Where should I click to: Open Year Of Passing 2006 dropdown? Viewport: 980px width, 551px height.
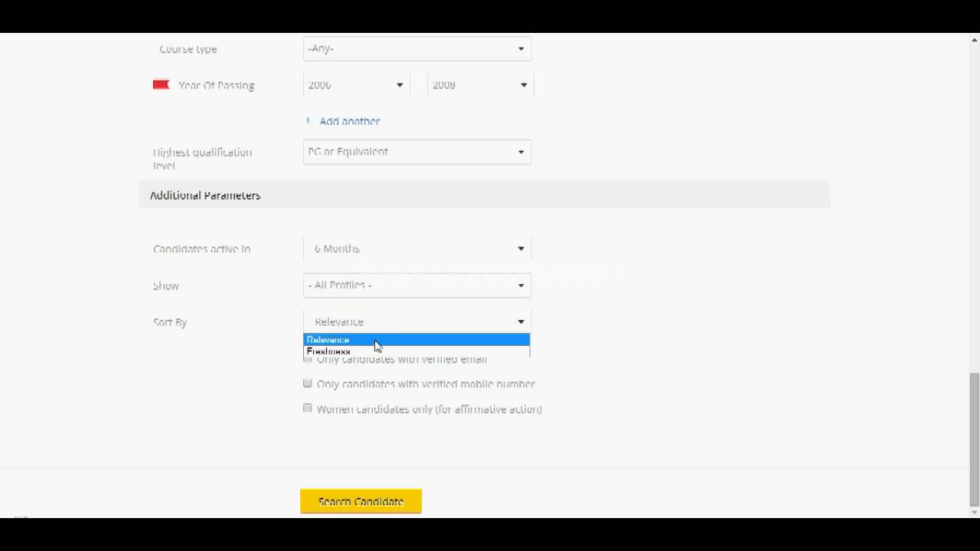pos(356,85)
